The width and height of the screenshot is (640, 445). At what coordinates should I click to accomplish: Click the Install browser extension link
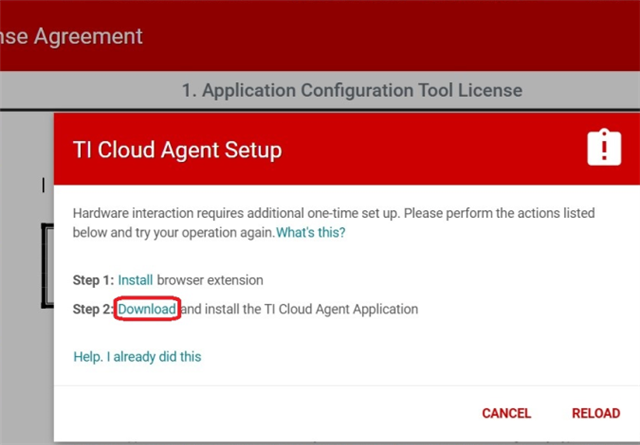click(x=135, y=280)
